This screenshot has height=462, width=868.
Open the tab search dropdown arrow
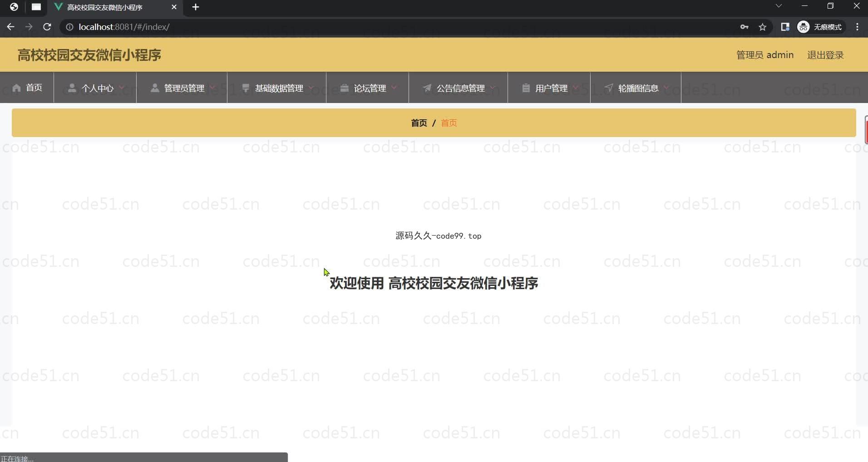(x=779, y=6)
